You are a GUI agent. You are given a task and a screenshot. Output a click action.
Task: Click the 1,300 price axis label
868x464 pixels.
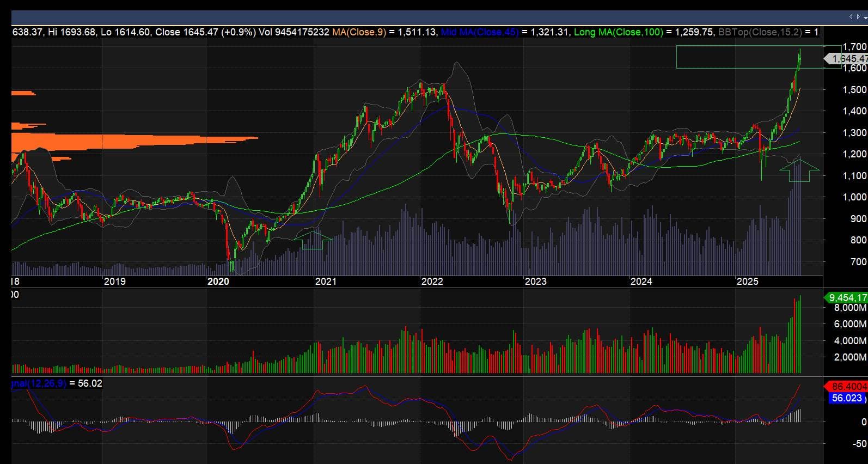pos(854,133)
